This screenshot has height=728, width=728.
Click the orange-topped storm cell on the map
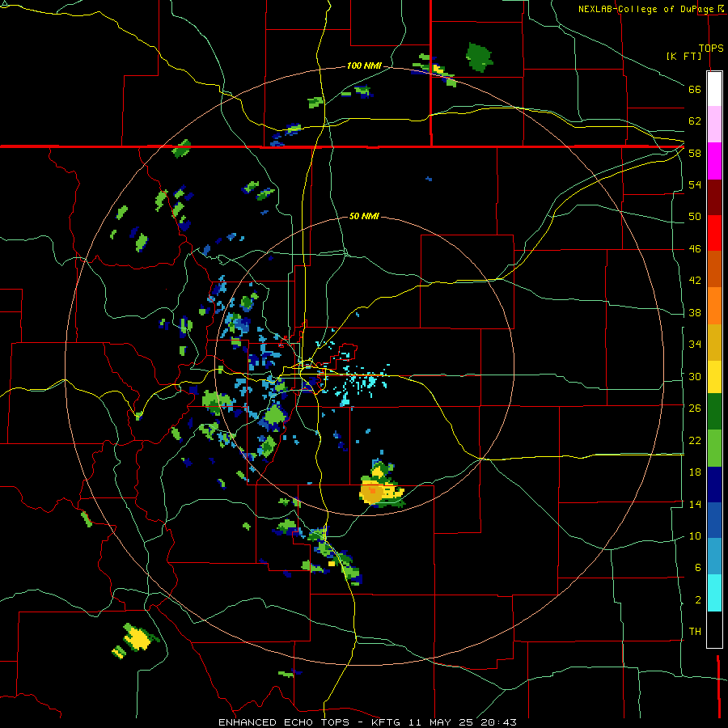[373, 492]
